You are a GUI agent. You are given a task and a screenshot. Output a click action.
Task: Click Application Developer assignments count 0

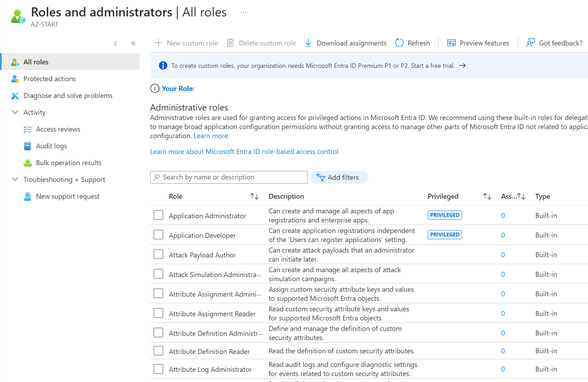click(x=503, y=235)
